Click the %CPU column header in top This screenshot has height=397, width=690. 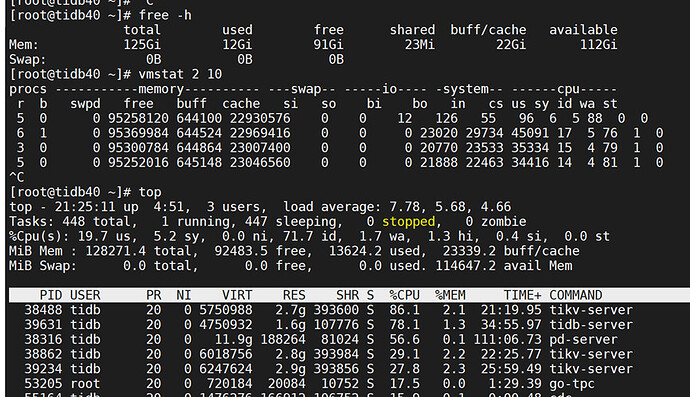pos(404,295)
